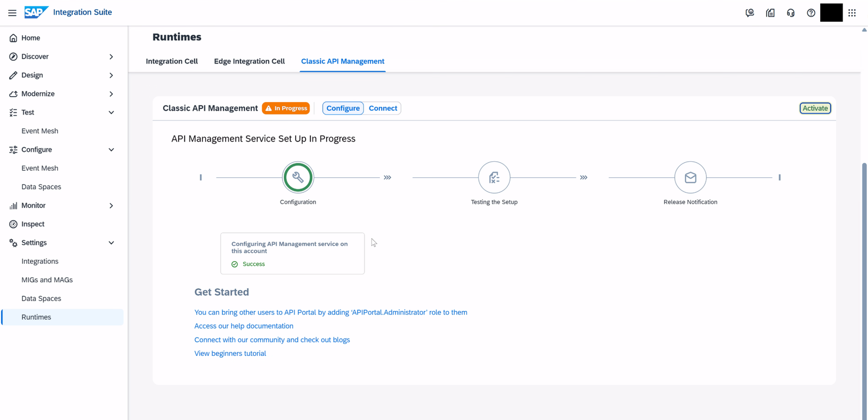Viewport: 868px width, 420px height.
Task: Click the Activate button
Action: 815,108
